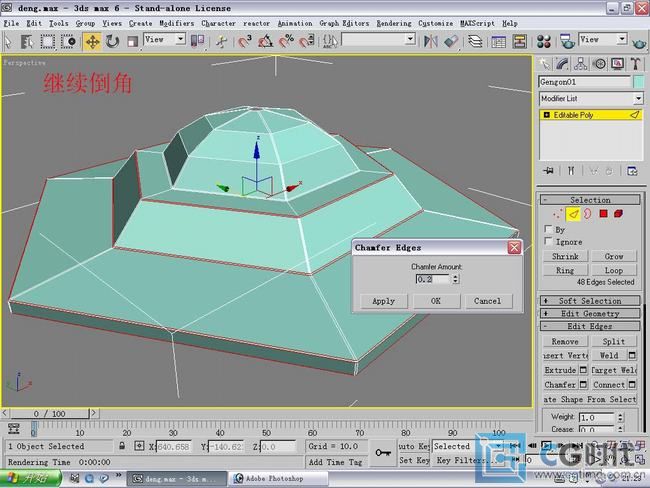Select Border sub-object level
The image size is (650, 488).
[x=588, y=214]
